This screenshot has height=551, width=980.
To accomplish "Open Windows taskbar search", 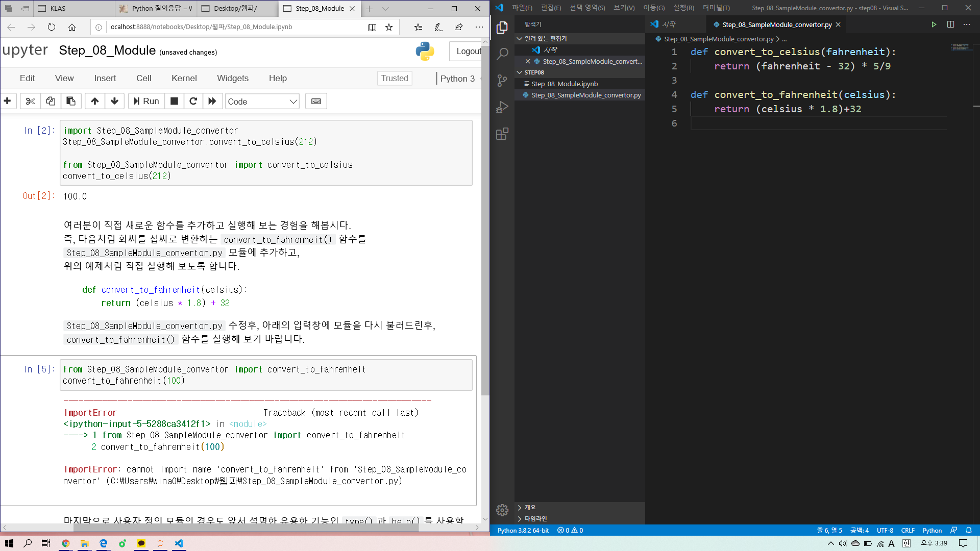I will click(28, 543).
